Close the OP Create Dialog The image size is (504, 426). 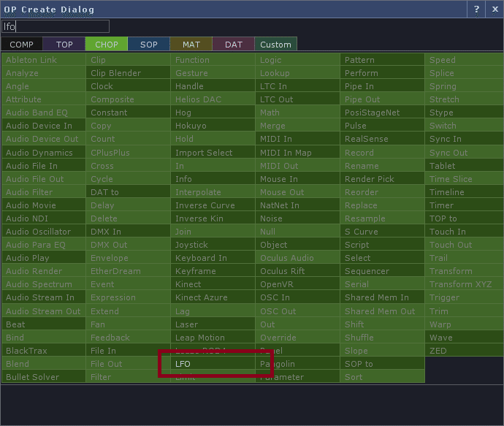(x=495, y=9)
